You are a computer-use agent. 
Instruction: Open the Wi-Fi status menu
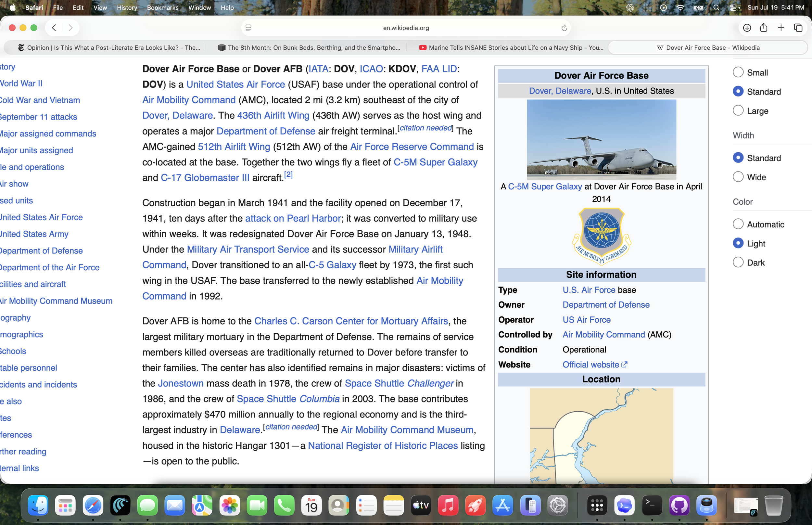(680, 7)
